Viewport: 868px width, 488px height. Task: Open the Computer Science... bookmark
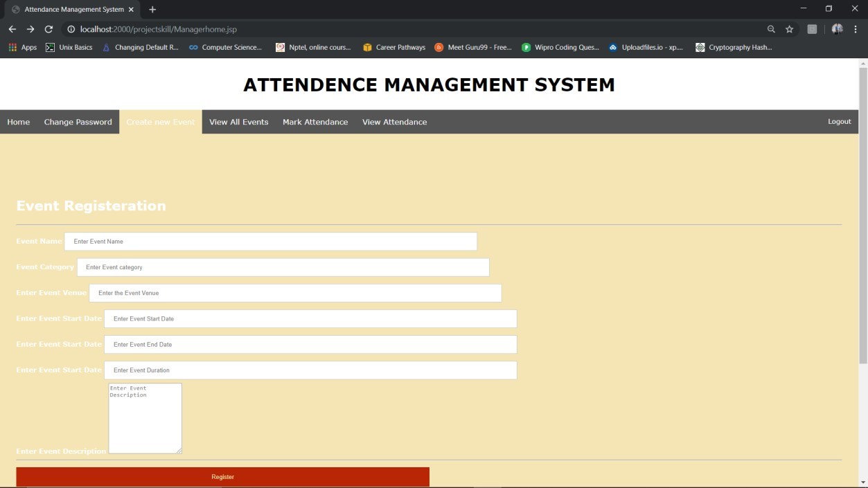225,48
